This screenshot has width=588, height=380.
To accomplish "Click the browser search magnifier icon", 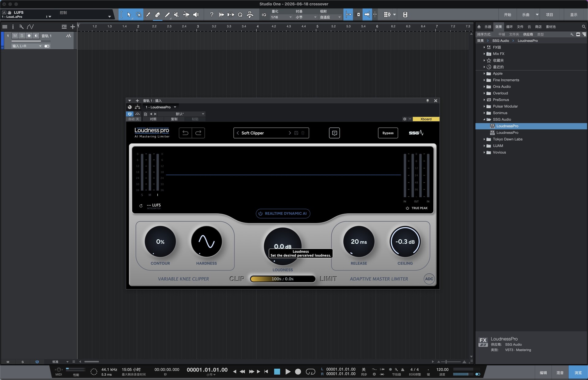I will click(584, 27).
